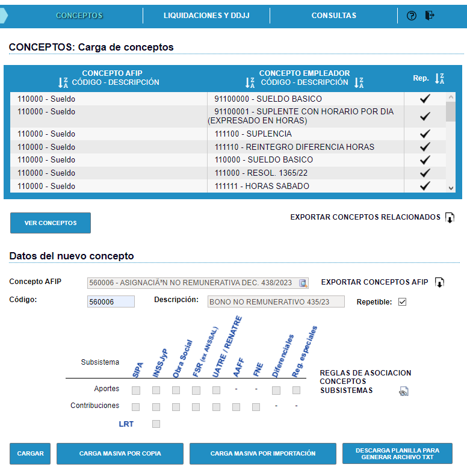The width and height of the screenshot is (467, 476).
Task: Click DESCARGA PLANILLA PARA GENERAR ARCHIVO TXT
Action: [x=397, y=454]
